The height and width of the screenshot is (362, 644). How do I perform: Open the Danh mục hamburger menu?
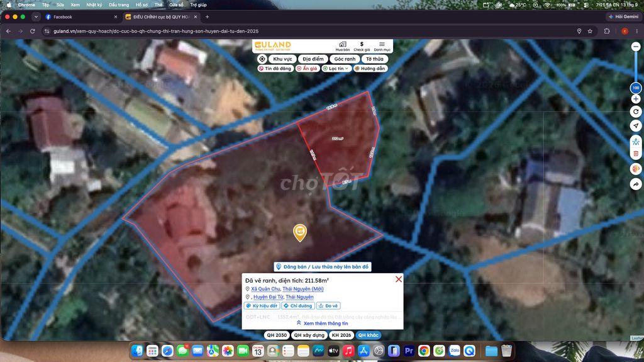(x=382, y=46)
